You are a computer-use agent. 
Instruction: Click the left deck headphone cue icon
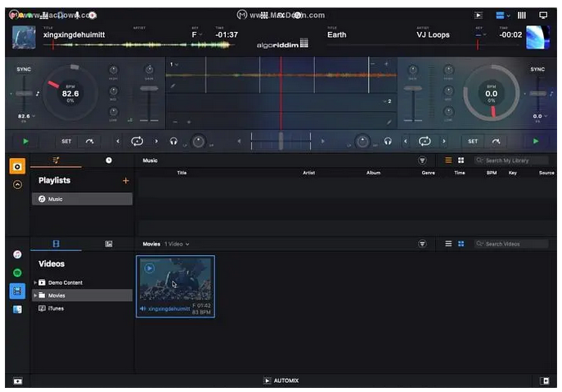point(173,141)
